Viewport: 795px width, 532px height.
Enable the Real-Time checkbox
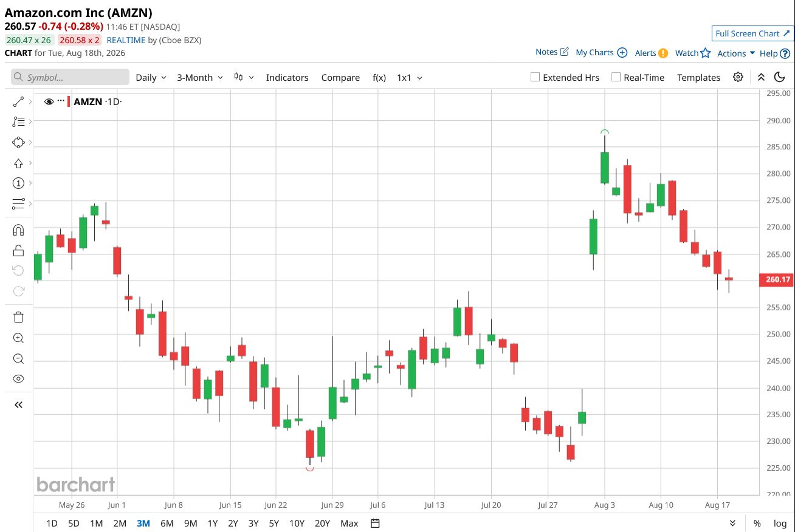point(616,77)
